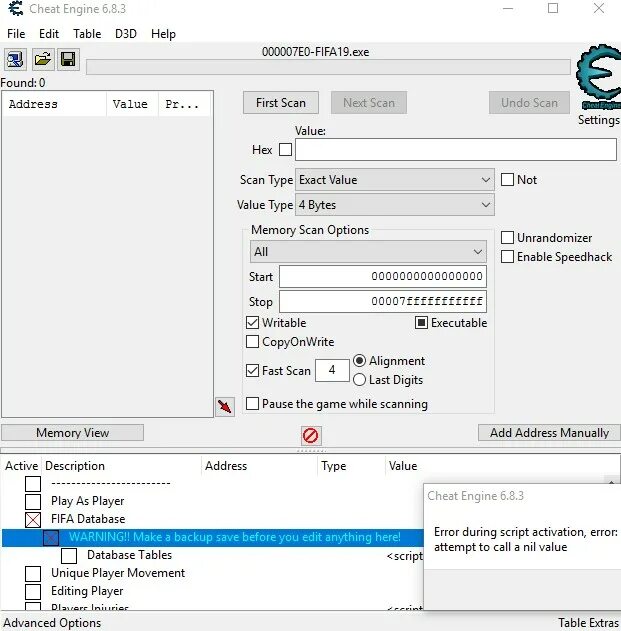Select the Last Digits radio button

[x=359, y=379]
